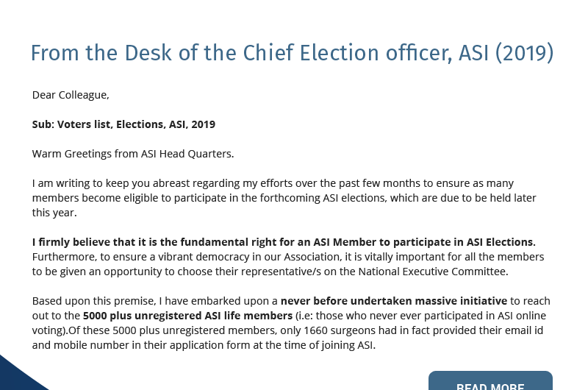Click bold sentence 'I firmly believe that'
588x390 pixels.
click(x=283, y=242)
